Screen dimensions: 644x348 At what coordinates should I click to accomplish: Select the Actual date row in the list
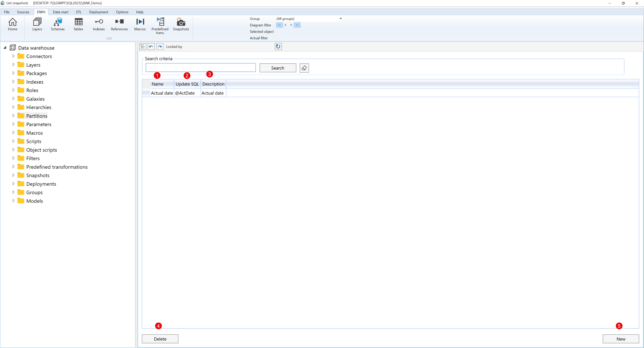(162, 93)
